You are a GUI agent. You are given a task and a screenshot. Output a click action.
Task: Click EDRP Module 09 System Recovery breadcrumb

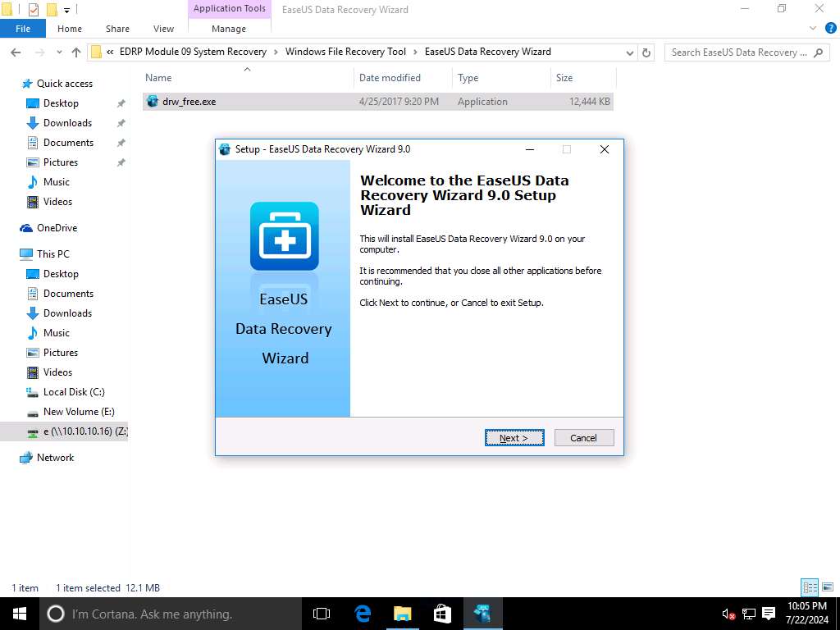[x=193, y=52]
